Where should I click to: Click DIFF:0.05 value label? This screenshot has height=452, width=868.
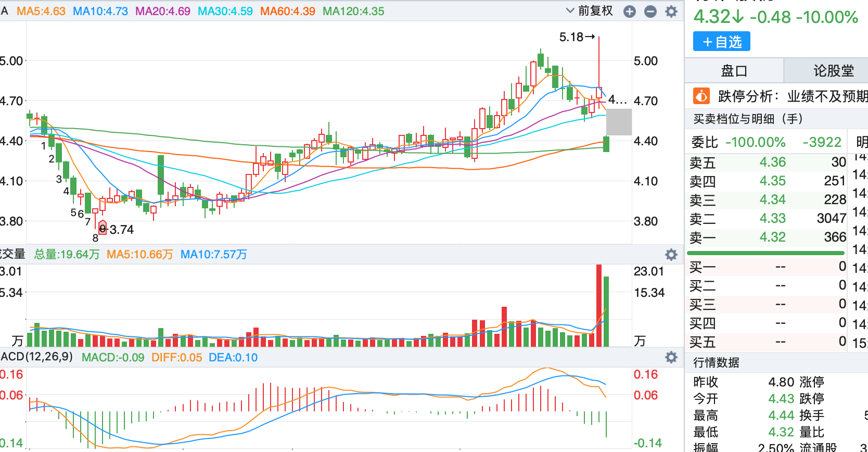click(177, 358)
